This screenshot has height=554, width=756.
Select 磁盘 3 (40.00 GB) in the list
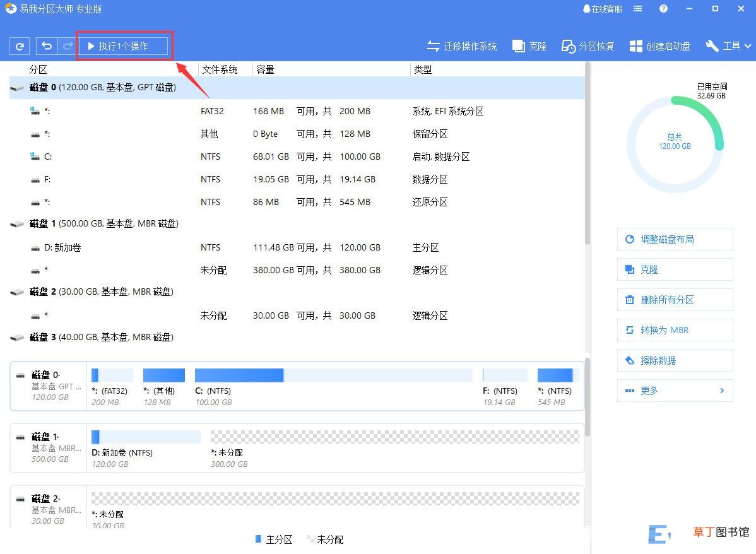297,337
